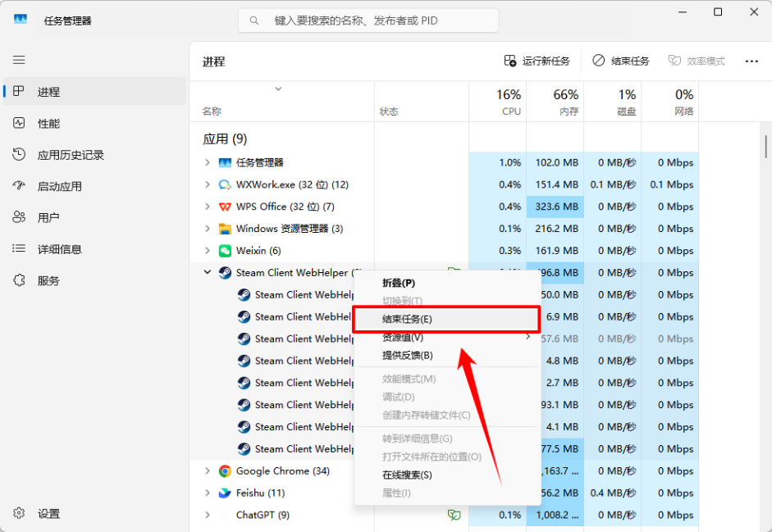Click the 应用 (9) group heading
772x532 pixels.
[225, 139]
